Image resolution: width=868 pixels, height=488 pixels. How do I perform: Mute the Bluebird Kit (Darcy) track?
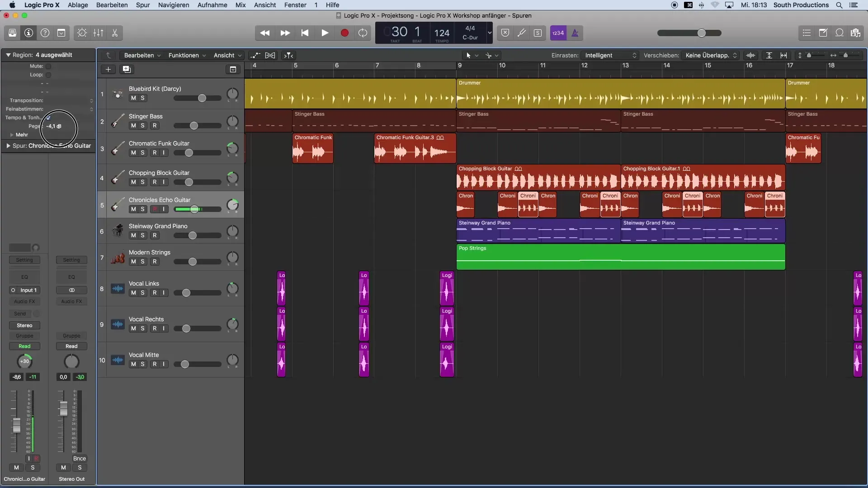tap(133, 98)
